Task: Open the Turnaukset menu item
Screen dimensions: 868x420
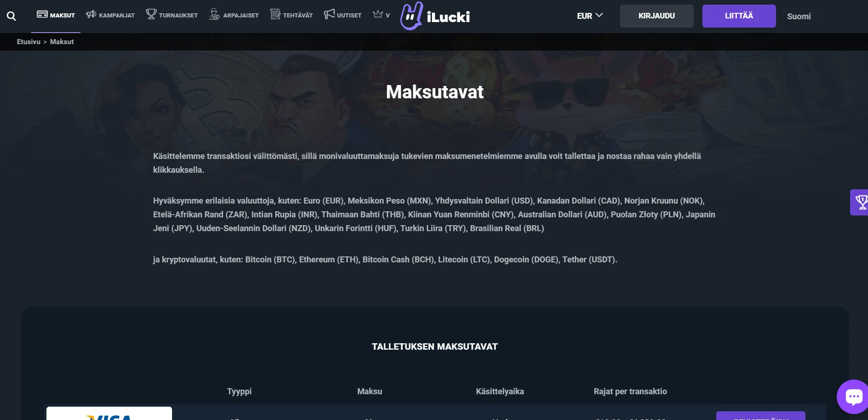Action: pos(172,15)
